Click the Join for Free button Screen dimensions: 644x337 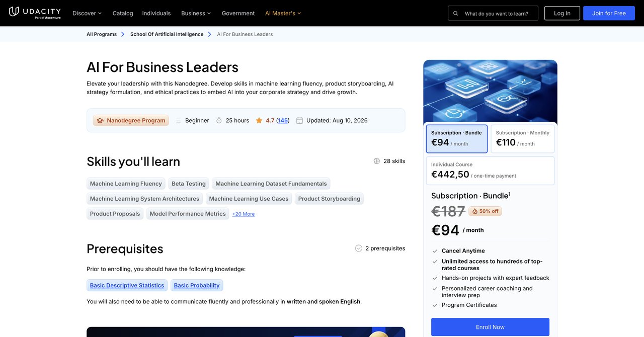tap(609, 13)
